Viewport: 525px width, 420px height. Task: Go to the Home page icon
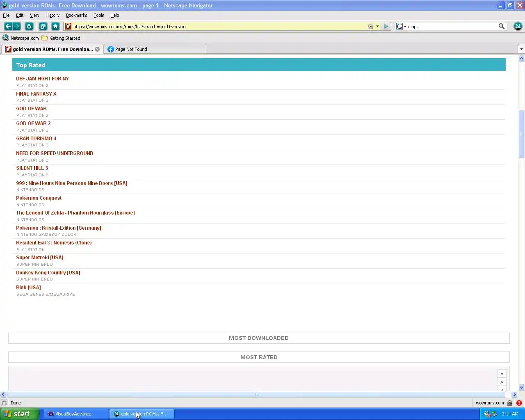[55, 26]
